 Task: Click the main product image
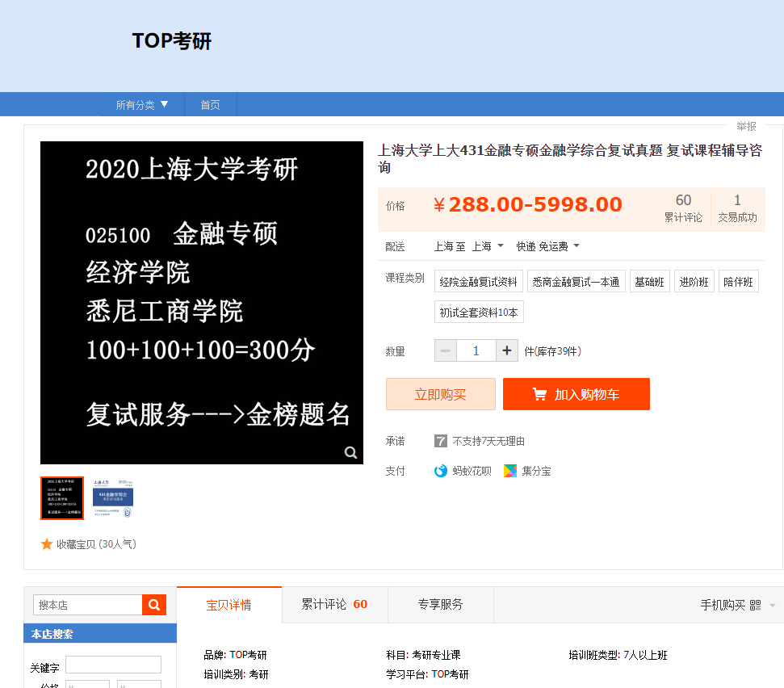coord(202,303)
